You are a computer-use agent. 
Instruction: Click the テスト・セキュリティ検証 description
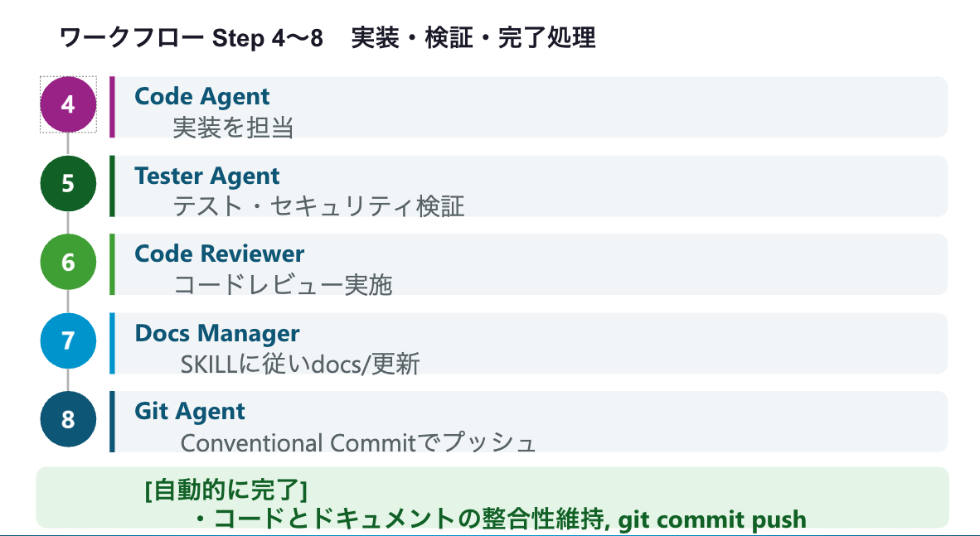pyautogui.click(x=318, y=206)
